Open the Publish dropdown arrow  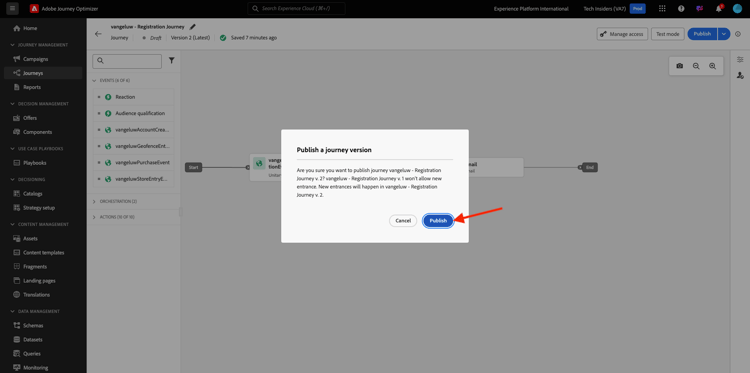point(724,34)
